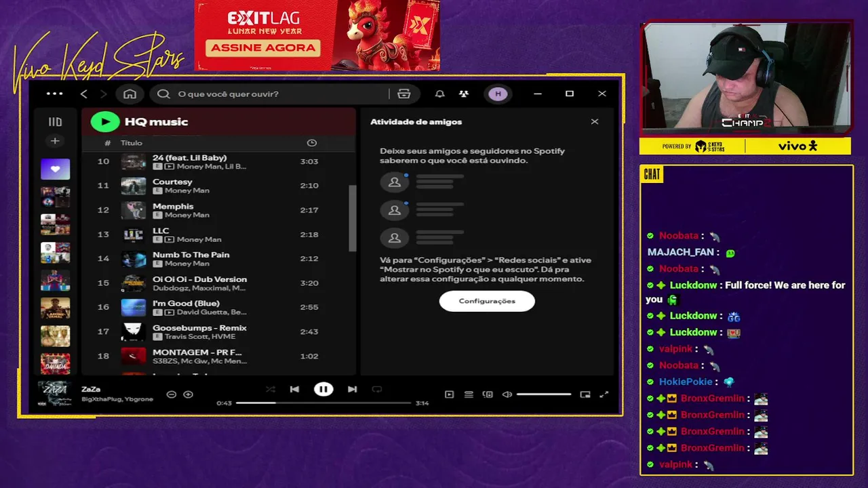Close the Atividade de amigos panel
The height and width of the screenshot is (488, 868).
[x=595, y=122]
